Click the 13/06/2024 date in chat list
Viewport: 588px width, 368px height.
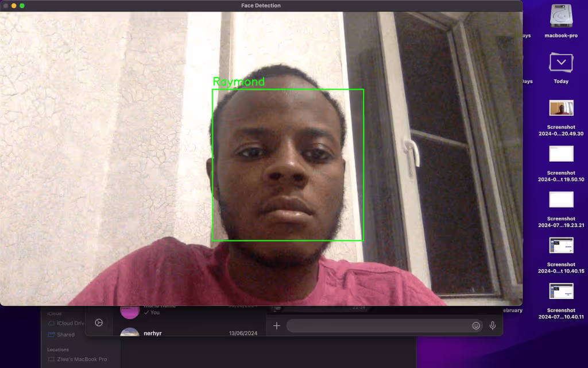coord(243,333)
